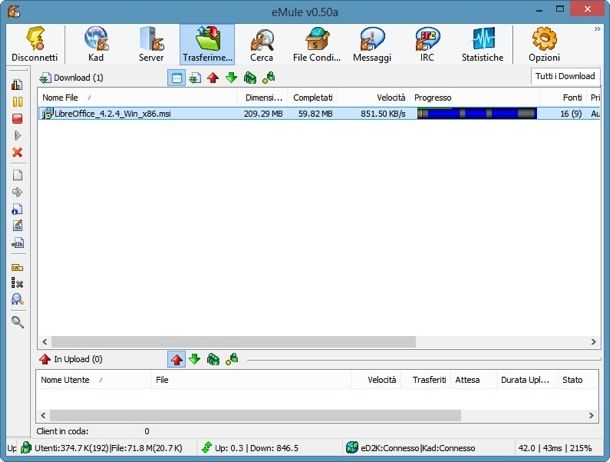Screen dimensions: 610x462
Task: Click the priority bar-chart sidebar icon
Action: click(x=17, y=84)
